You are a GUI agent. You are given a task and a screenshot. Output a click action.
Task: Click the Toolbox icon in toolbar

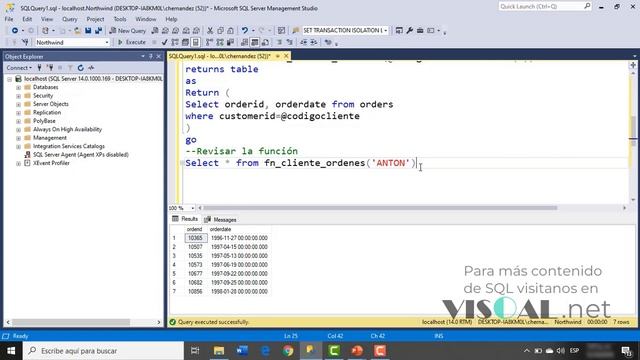pyautogui.click(x=420, y=31)
